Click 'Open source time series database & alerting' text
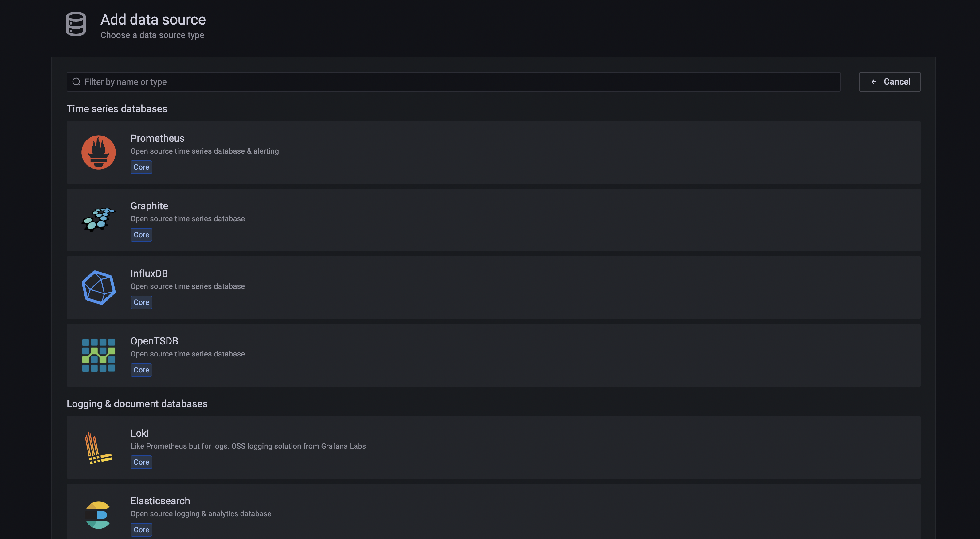Screen dimensions: 980x539 point(205,151)
